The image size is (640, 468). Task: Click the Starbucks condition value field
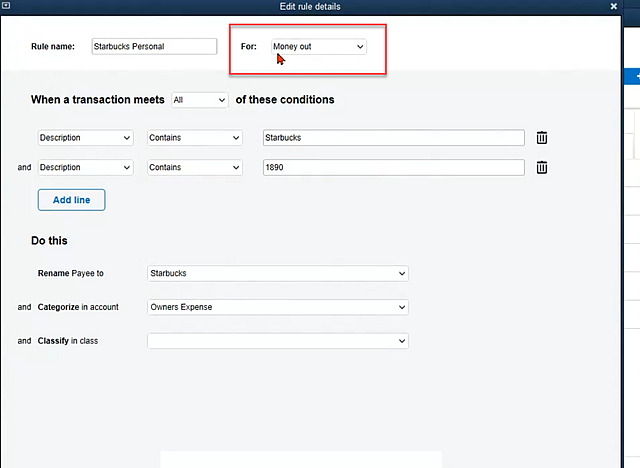[x=392, y=138]
